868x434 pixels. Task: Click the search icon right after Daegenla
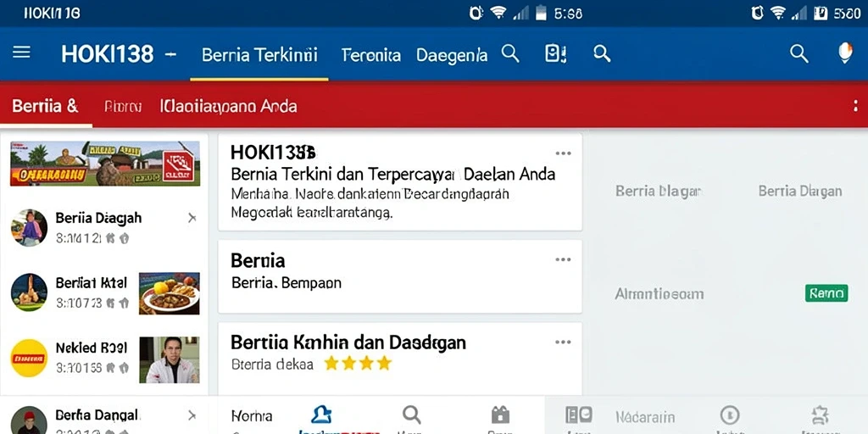(509, 53)
